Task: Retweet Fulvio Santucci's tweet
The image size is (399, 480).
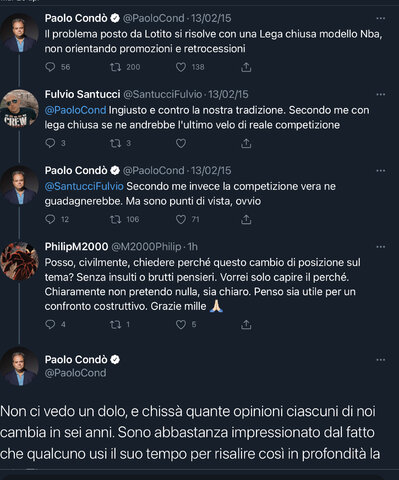Action: point(115,143)
